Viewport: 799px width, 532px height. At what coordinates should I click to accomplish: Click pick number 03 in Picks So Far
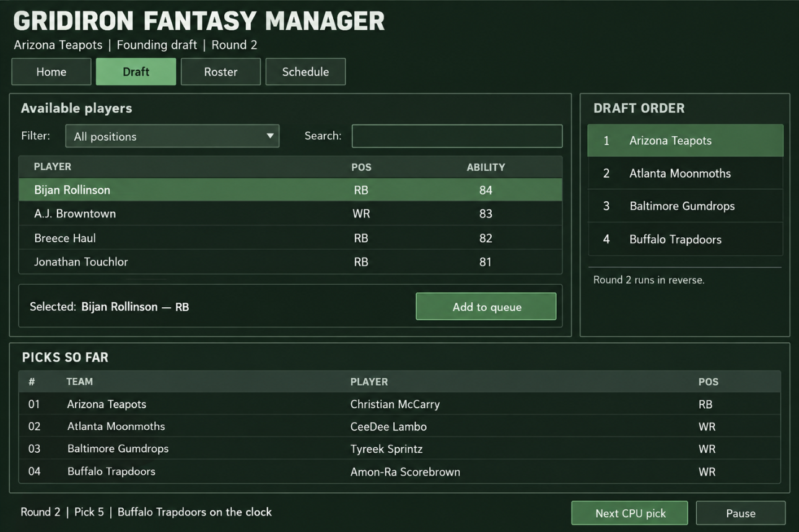34,448
